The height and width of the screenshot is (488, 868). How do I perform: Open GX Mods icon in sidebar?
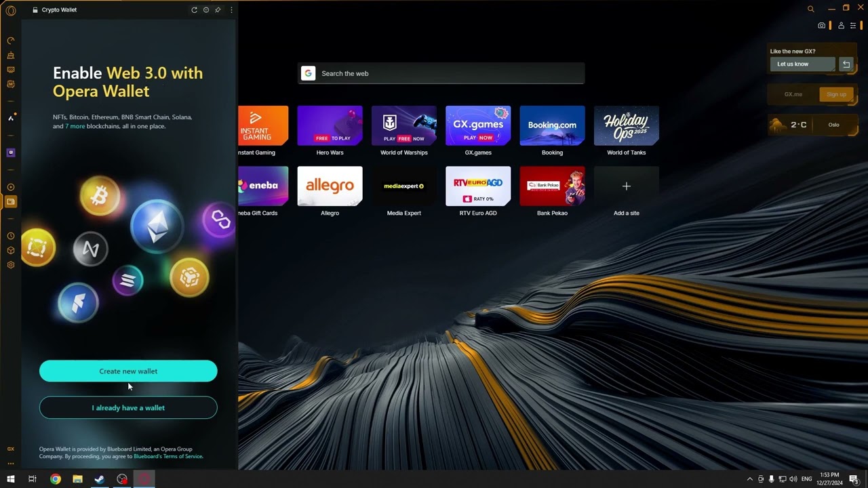10,84
